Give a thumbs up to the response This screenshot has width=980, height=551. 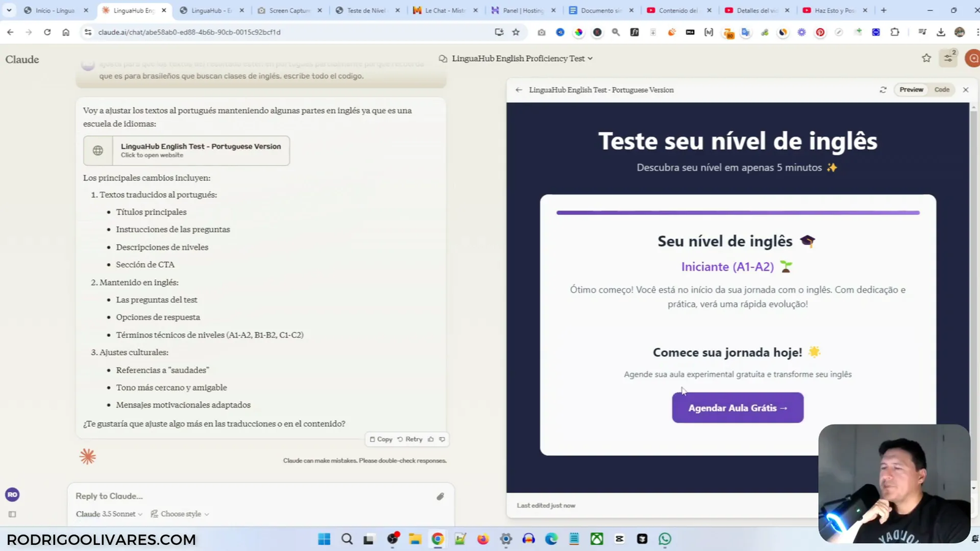432,439
